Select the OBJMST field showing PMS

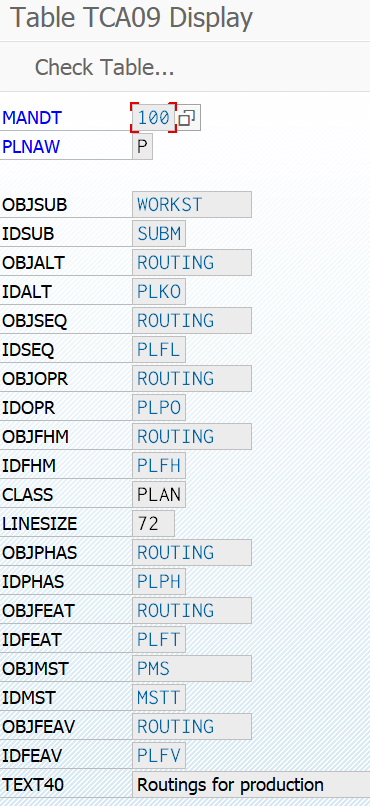pyautogui.click(x=192, y=669)
